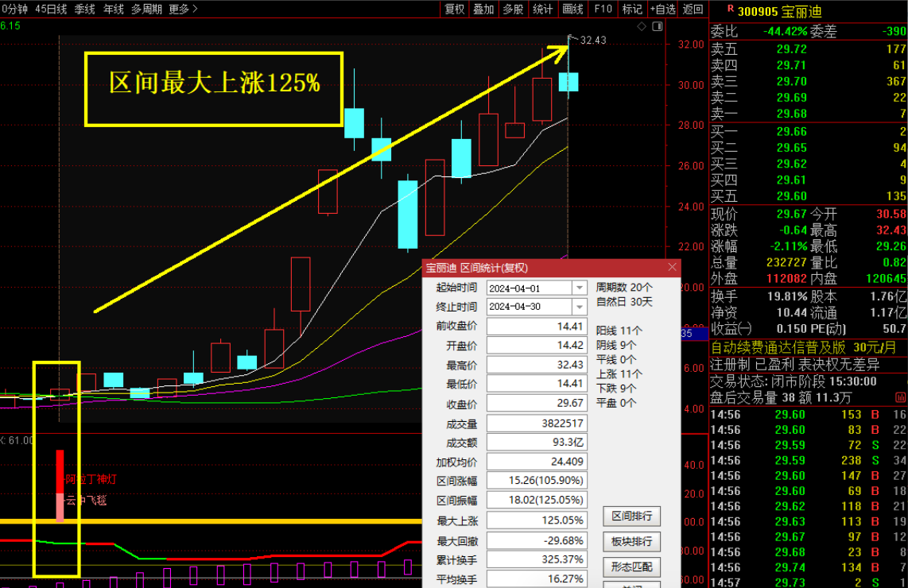Click the 区间涨幅 value 15.26(105.90%)
This screenshot has height=588, width=908.
click(537, 481)
